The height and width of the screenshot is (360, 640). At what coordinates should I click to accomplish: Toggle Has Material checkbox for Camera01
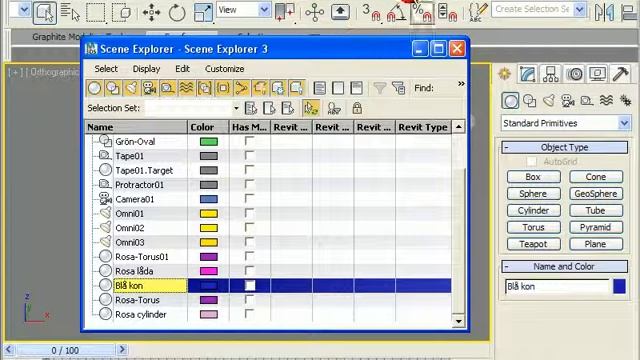coord(249,199)
